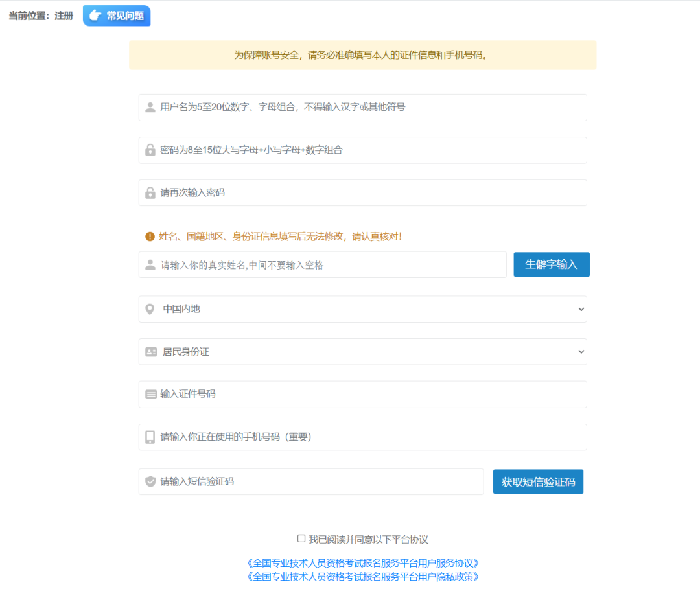Click the lock icon in confirm password field
700x589 pixels.
coord(150,192)
